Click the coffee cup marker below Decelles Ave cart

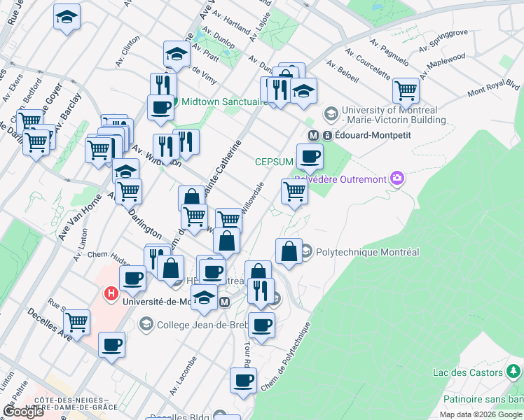[x=112, y=346]
